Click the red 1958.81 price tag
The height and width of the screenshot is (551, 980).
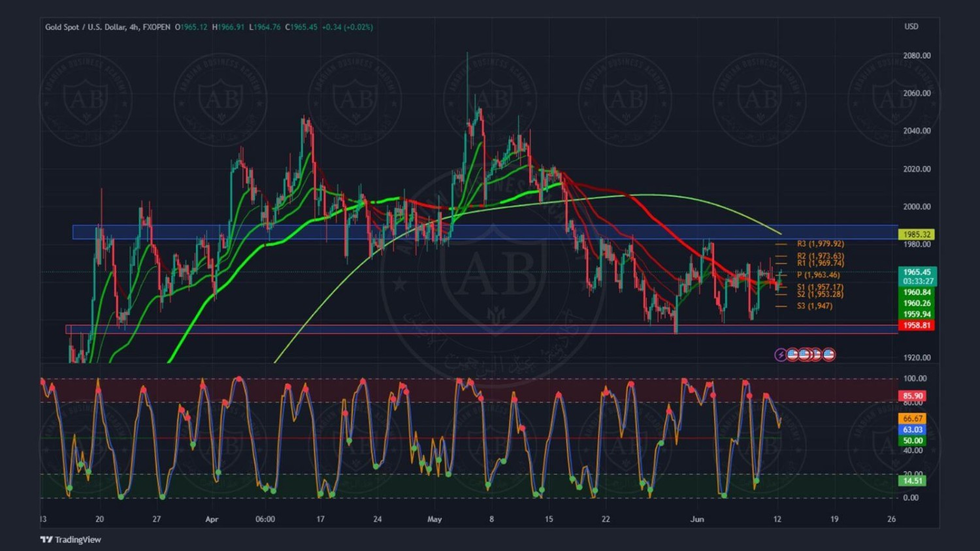(917, 325)
